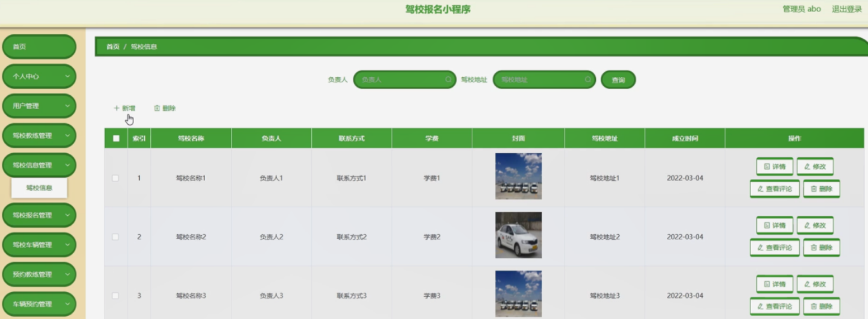The height and width of the screenshot is (319, 868).
Task: Expand the 用户管理 sidebar menu
Action: pos(40,106)
